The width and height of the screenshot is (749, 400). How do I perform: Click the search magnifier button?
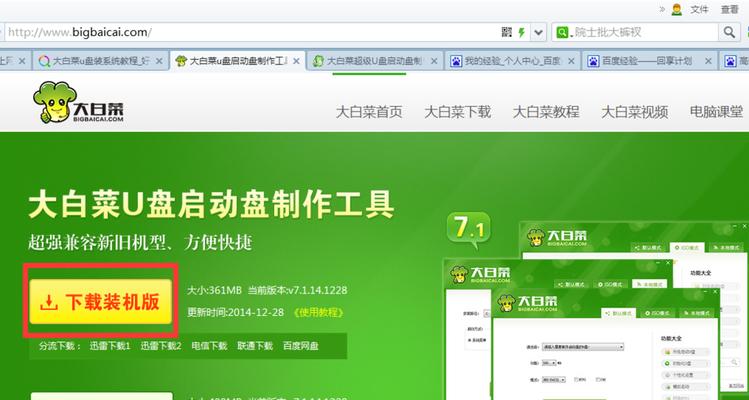pyautogui.click(x=729, y=32)
